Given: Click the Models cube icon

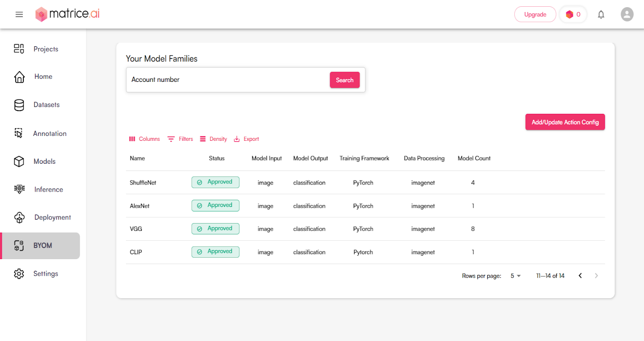Looking at the screenshot, I should pyautogui.click(x=19, y=162).
